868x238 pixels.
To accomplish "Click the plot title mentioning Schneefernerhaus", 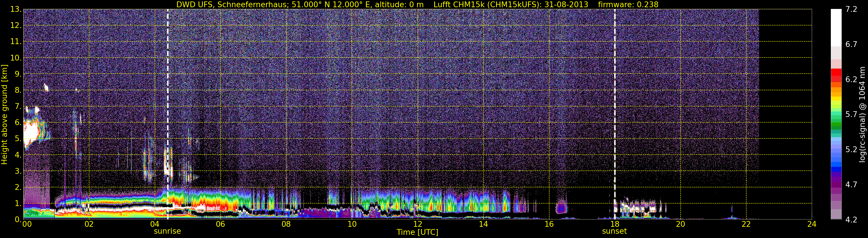I will coord(417,4).
